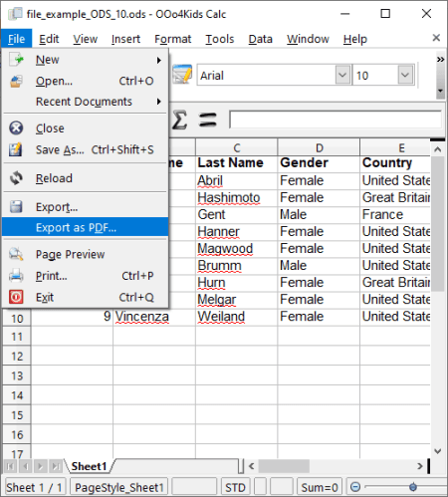Screen dimensions: 448x497
Task: Expand toolbar overflow chevron
Action: [x=440, y=60]
